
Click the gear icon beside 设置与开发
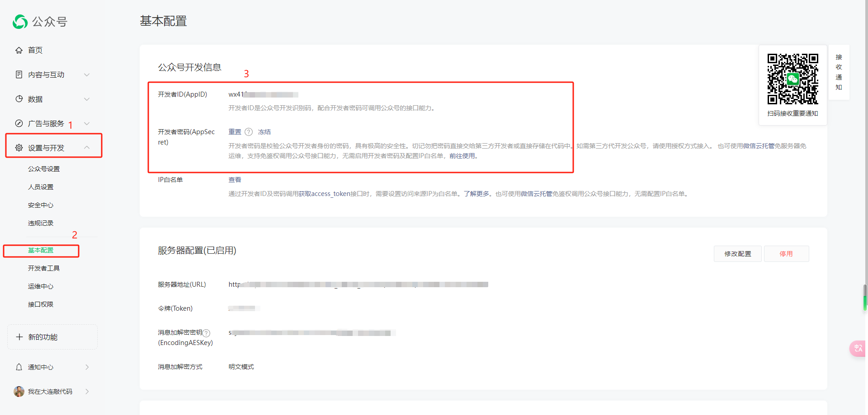point(19,148)
